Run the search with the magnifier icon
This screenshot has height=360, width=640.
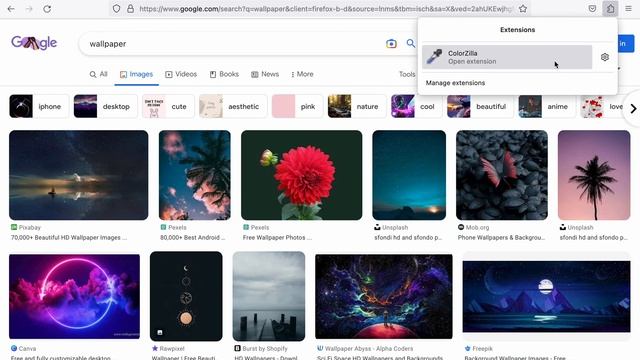[410, 43]
